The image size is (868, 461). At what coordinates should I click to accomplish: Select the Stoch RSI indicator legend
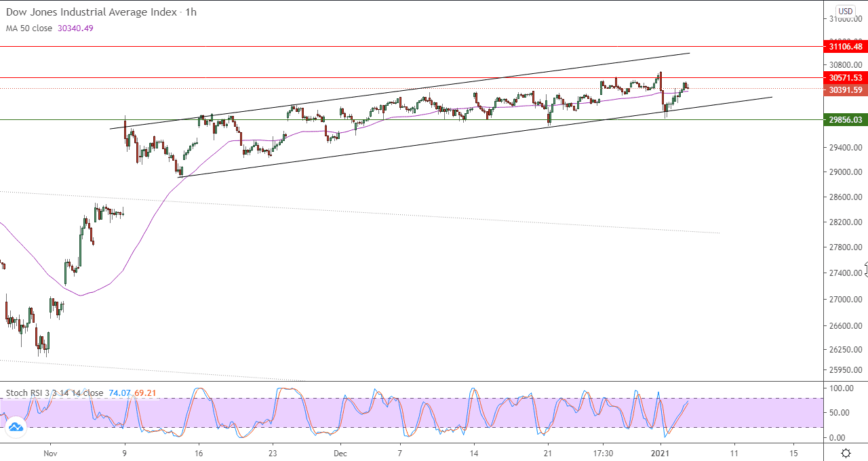(54, 393)
